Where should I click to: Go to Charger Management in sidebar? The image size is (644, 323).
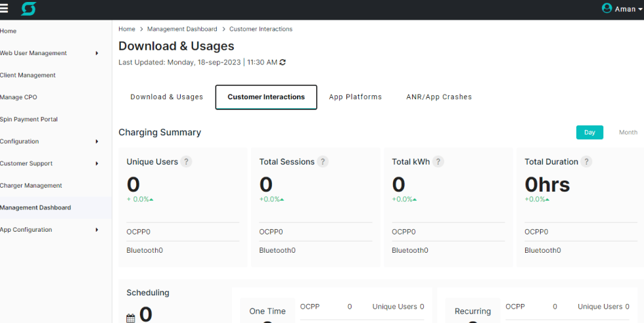click(31, 186)
